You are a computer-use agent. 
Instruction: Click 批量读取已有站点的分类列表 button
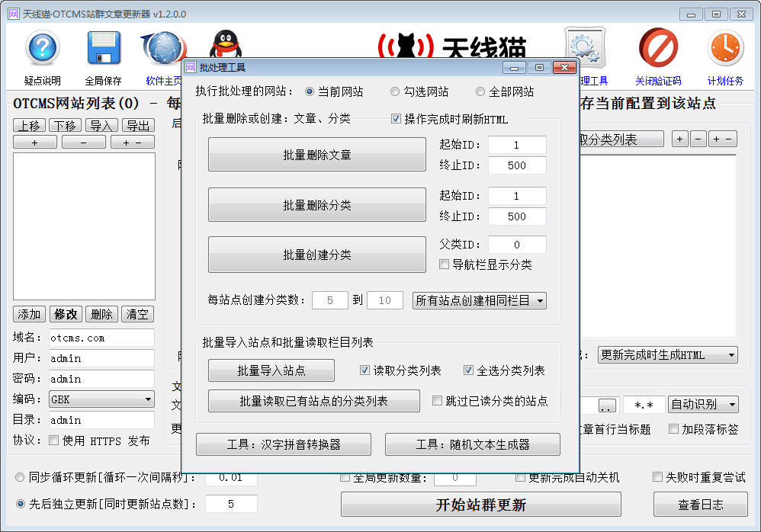point(314,401)
